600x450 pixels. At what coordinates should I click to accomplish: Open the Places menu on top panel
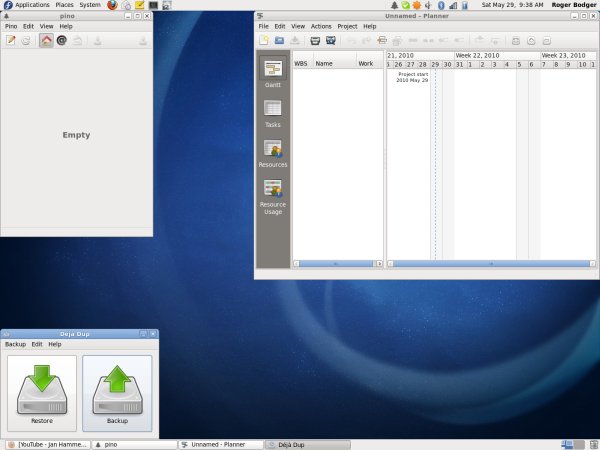64,5
